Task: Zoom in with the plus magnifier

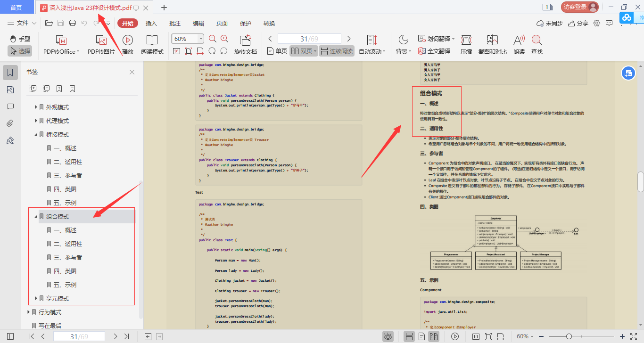Action: (224, 39)
